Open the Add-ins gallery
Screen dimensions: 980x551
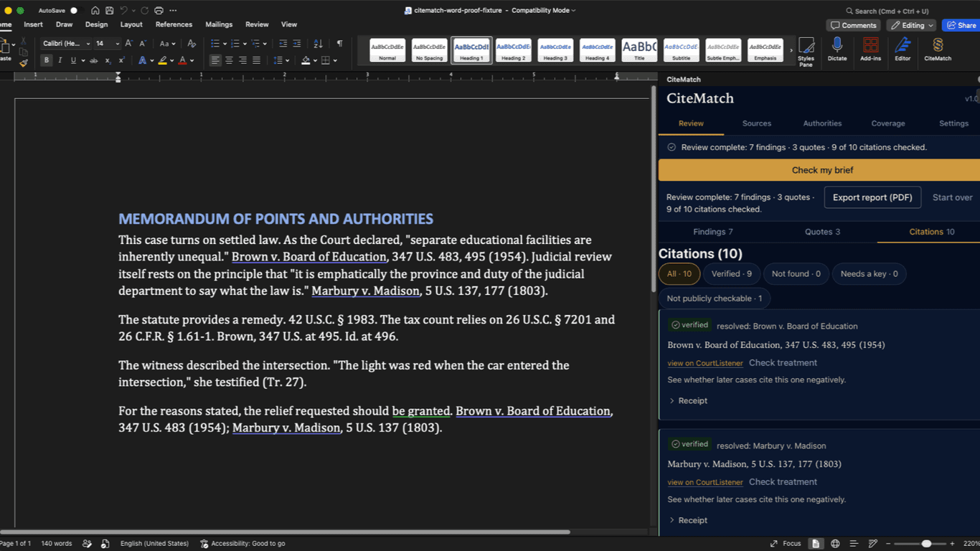point(870,50)
